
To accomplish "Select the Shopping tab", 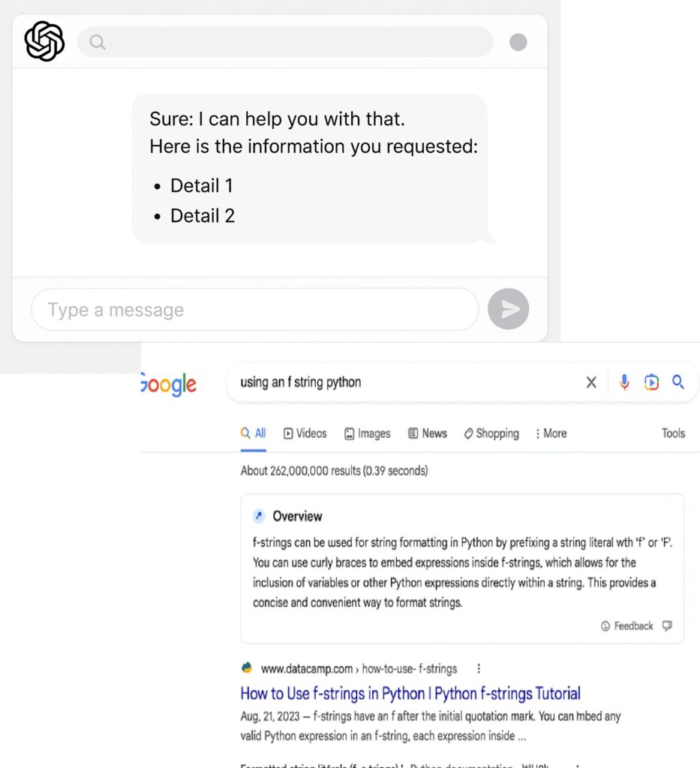I will 491,433.
